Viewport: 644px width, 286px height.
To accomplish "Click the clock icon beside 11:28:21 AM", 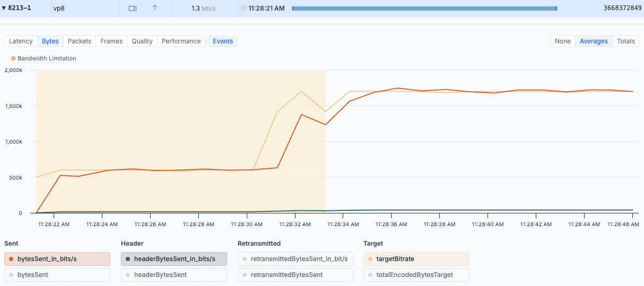I will point(243,8).
